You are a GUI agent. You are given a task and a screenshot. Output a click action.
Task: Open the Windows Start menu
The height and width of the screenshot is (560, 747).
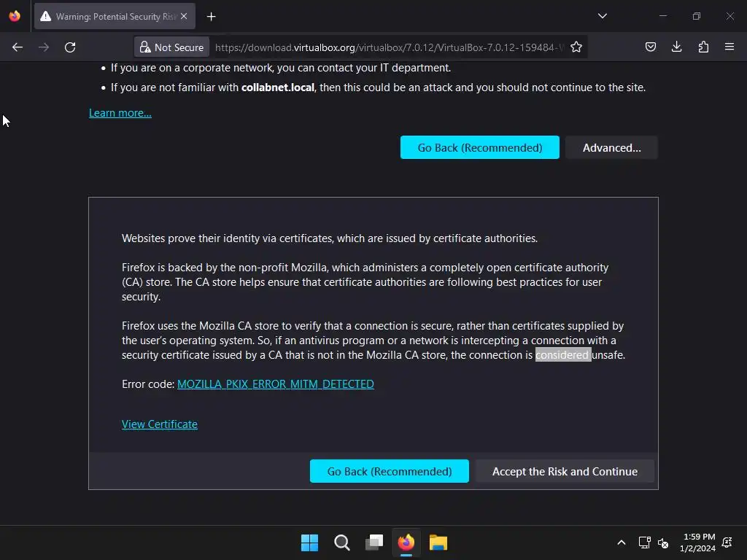[309, 542]
